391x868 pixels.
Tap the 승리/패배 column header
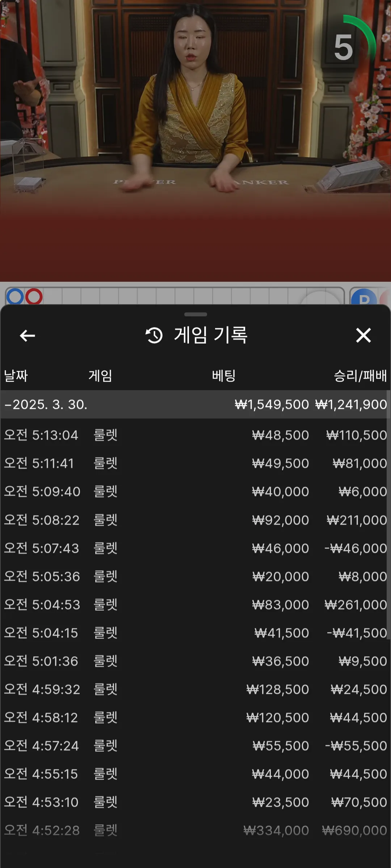(x=360, y=376)
